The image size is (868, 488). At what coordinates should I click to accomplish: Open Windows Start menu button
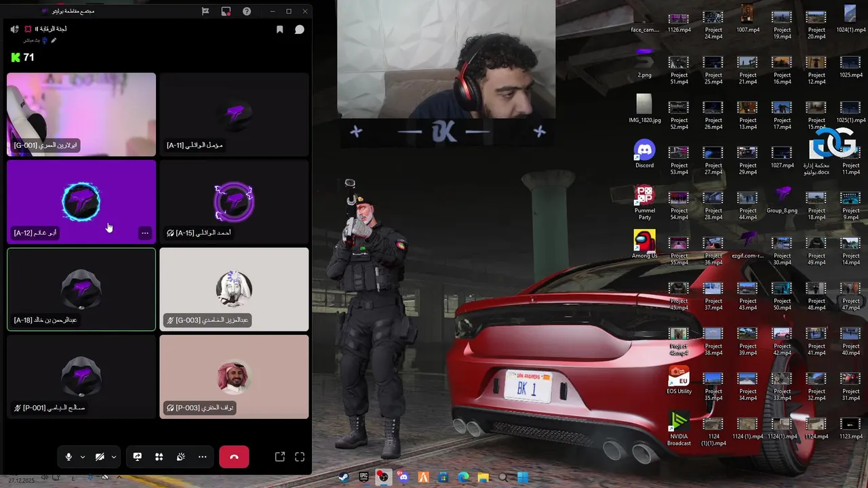(523, 477)
